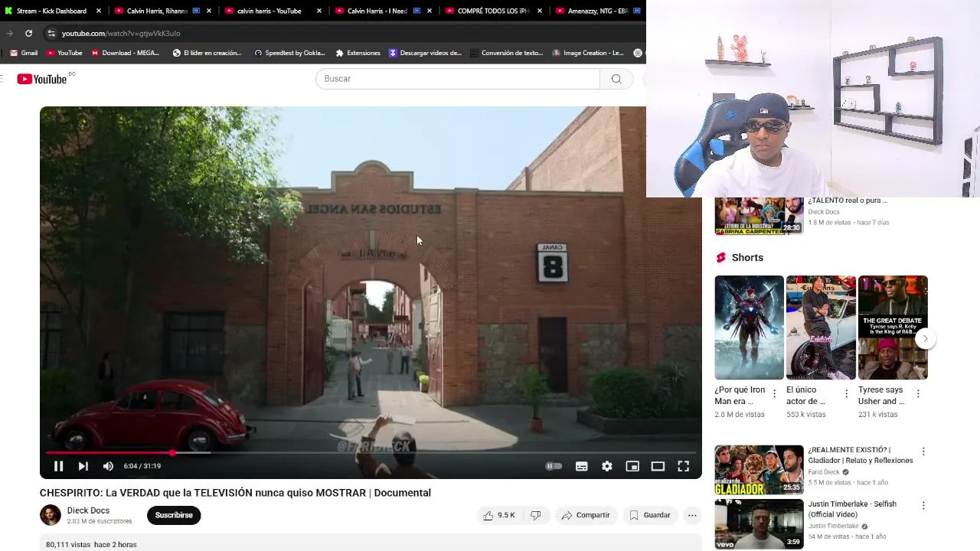Switch to theater mode view
Image resolution: width=980 pixels, height=551 pixels.
(x=658, y=466)
